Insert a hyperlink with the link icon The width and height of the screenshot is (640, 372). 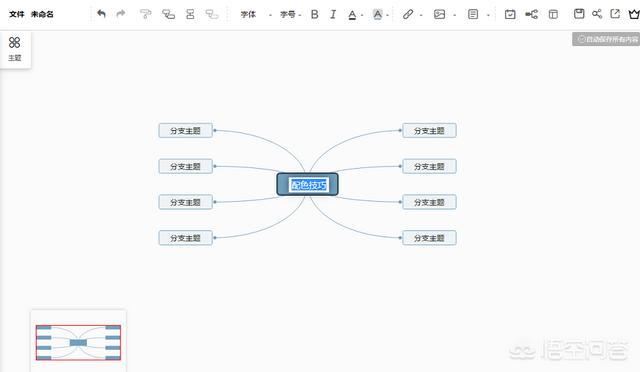[x=408, y=15]
